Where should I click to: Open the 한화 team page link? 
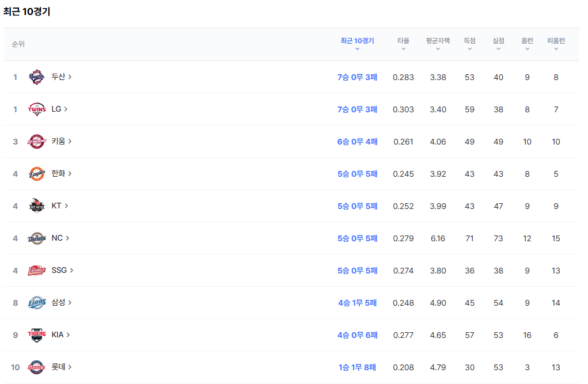(62, 174)
